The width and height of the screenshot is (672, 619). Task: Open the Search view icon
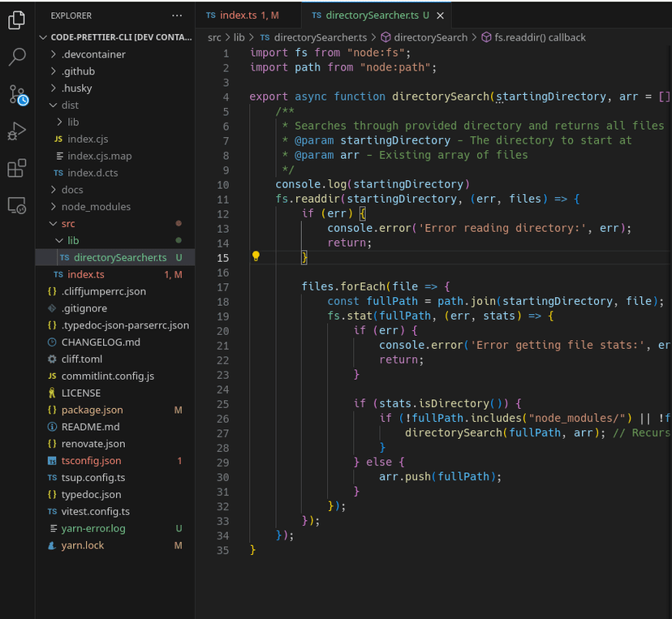[16, 57]
